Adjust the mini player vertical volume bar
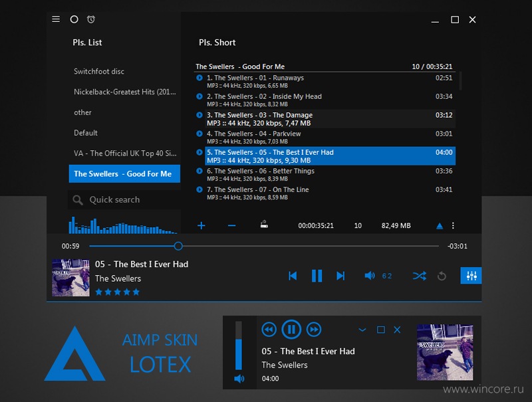532x402 pixels. pos(239,346)
